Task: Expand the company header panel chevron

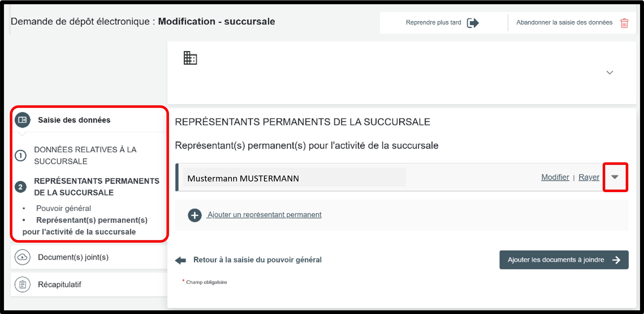Action: tap(609, 73)
